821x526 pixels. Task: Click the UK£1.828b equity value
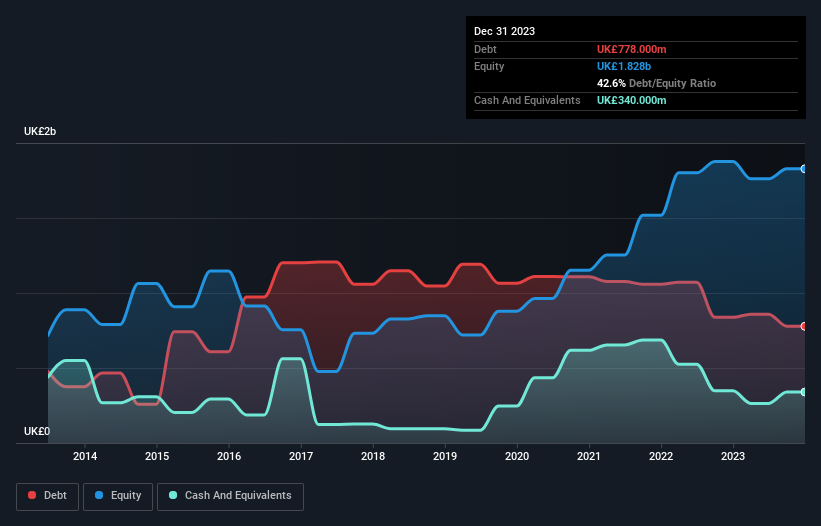624,66
